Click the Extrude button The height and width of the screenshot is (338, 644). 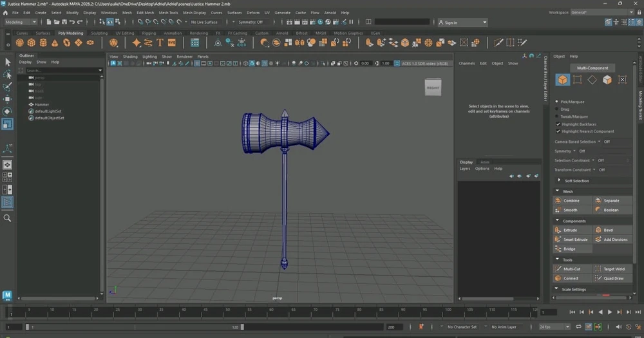pyautogui.click(x=571, y=230)
